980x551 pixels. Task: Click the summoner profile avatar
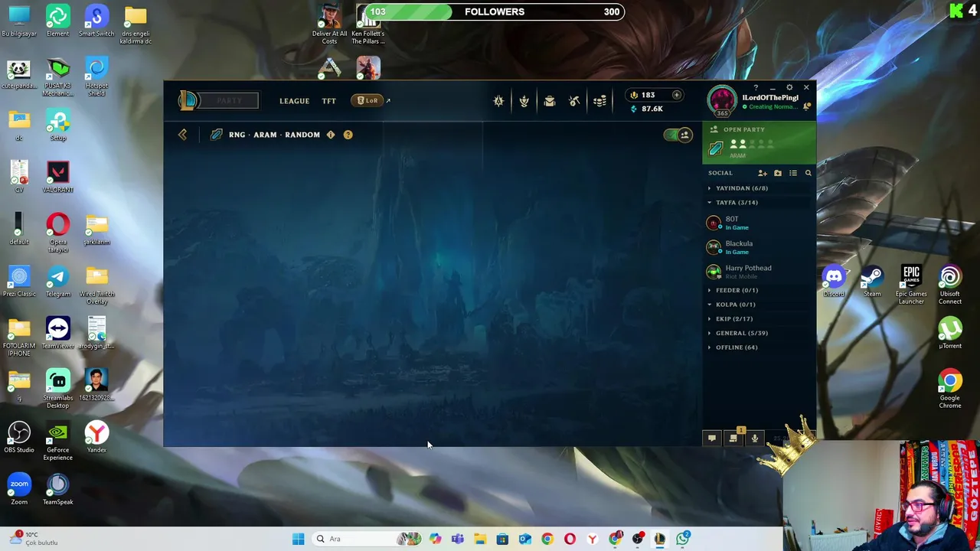pyautogui.click(x=722, y=99)
